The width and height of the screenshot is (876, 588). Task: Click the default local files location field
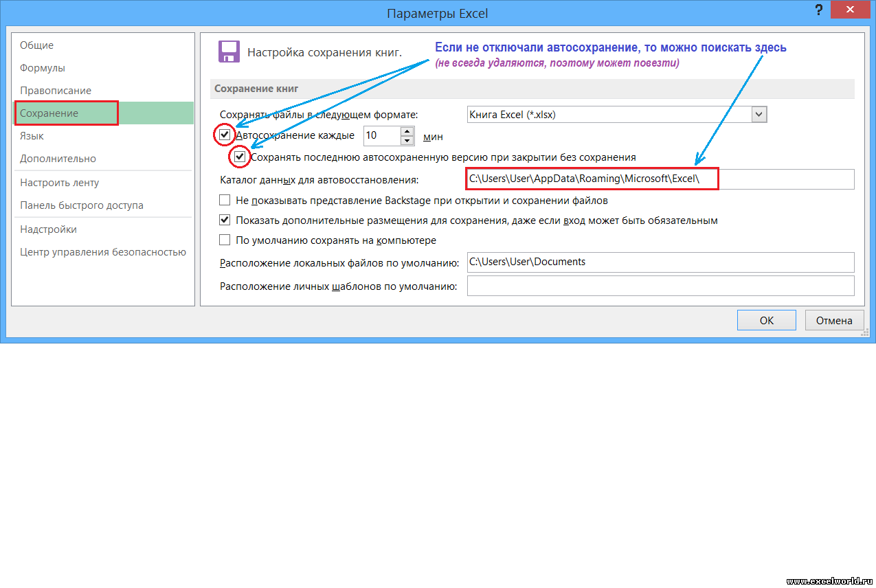(660, 262)
